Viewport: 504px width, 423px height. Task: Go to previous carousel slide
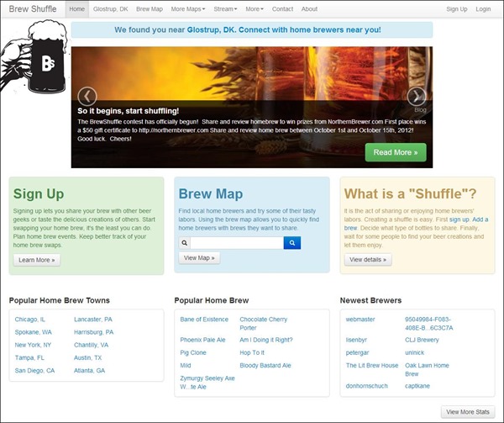[87, 96]
